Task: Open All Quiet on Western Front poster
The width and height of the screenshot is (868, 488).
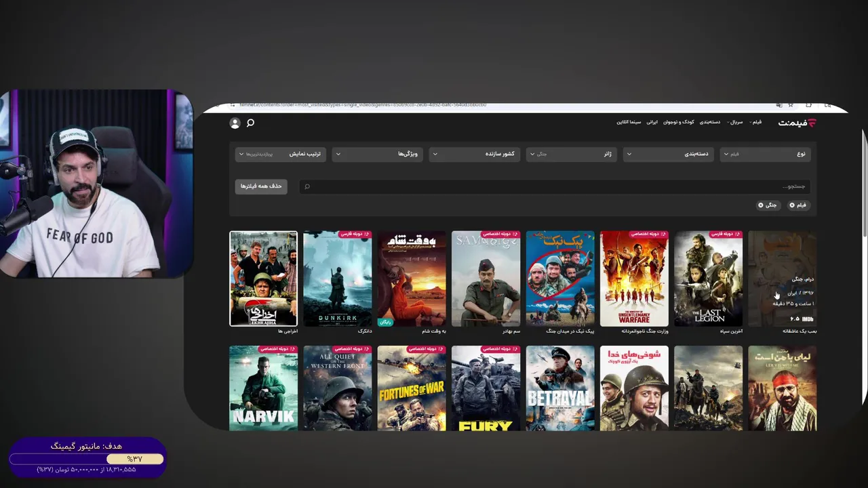Action: (338, 388)
